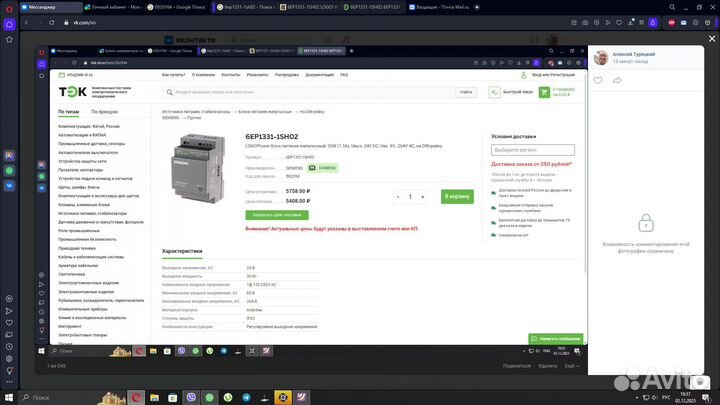Screen dimensions: 720x405
Task: Click the Написать сообщение chat button
Action: pos(556,338)
